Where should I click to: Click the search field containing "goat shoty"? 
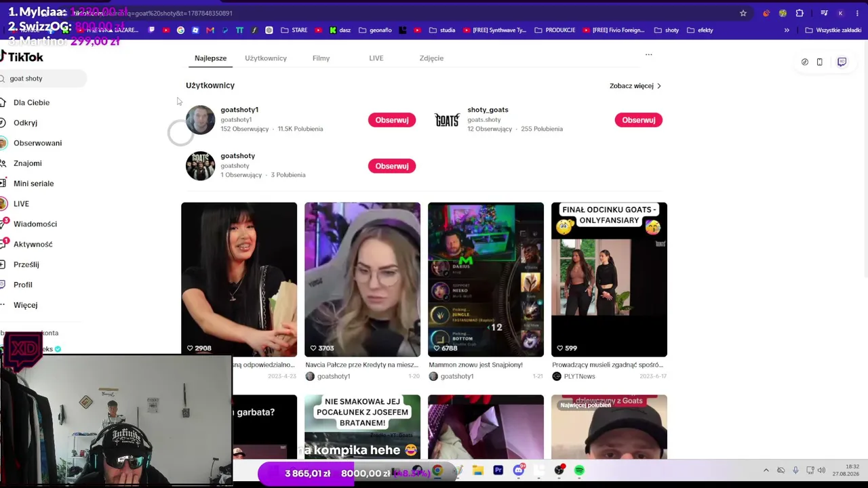43,79
